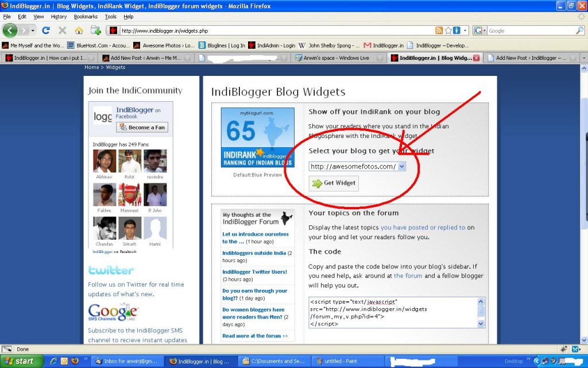588x368 pixels.
Task: Open 'untitled - Paint' taskbar item
Action: point(347,361)
